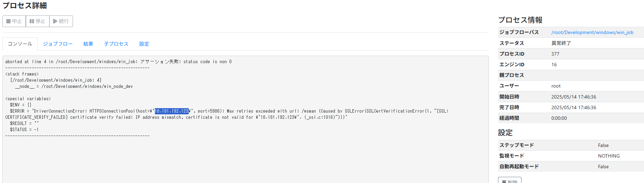This screenshot has height=183, width=644.
Task: Click the process ID value 377
Action: point(555,54)
